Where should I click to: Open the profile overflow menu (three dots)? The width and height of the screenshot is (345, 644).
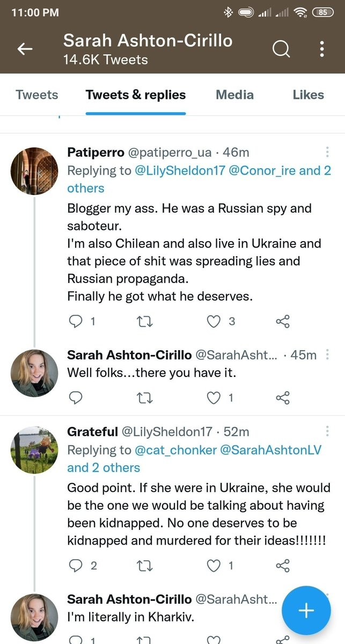tap(322, 49)
